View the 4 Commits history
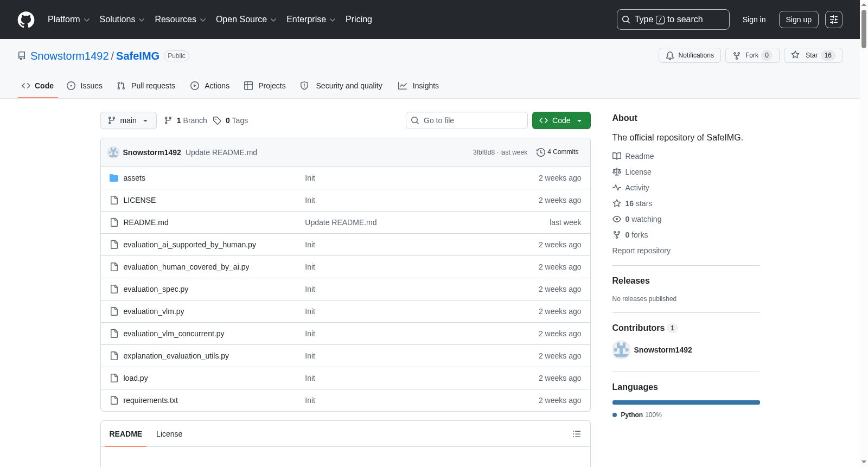The width and height of the screenshot is (868, 467). [558, 152]
